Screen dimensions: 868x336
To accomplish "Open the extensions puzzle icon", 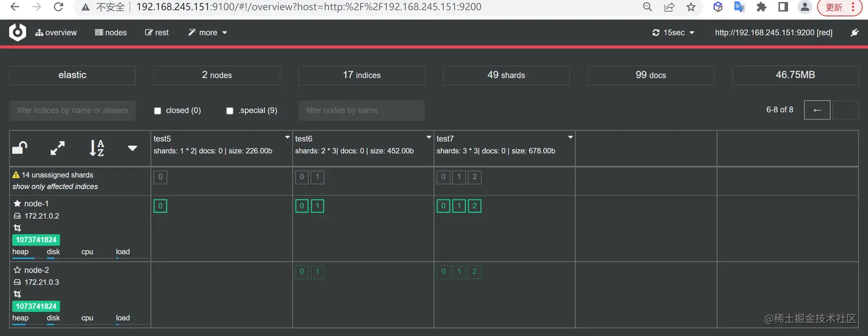I will pyautogui.click(x=762, y=7).
